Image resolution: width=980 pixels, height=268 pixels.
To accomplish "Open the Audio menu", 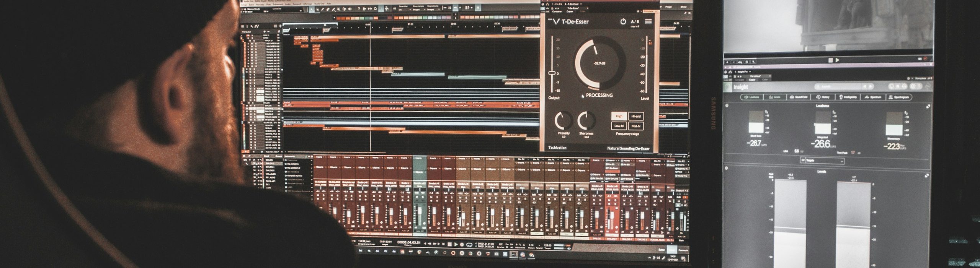I will (288, 4).
